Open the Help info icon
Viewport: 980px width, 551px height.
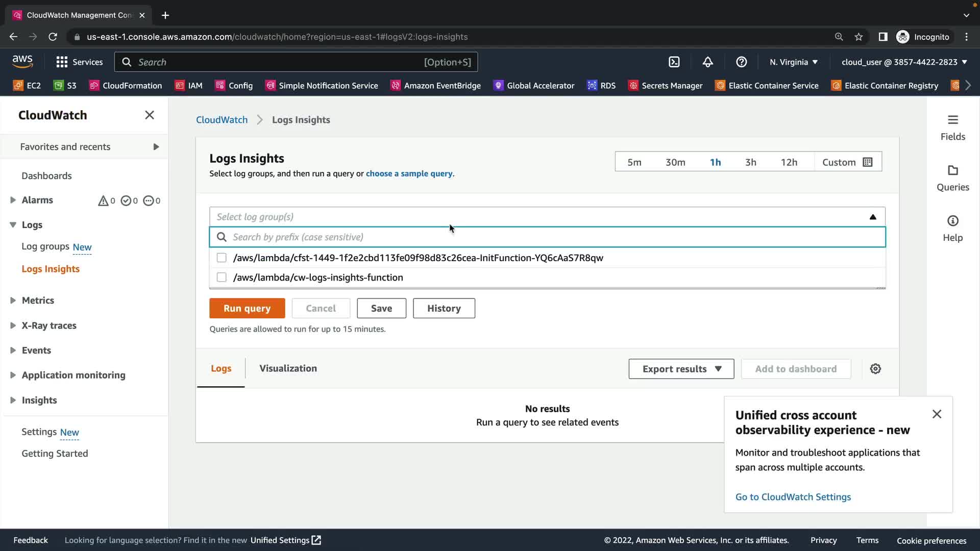tap(952, 221)
